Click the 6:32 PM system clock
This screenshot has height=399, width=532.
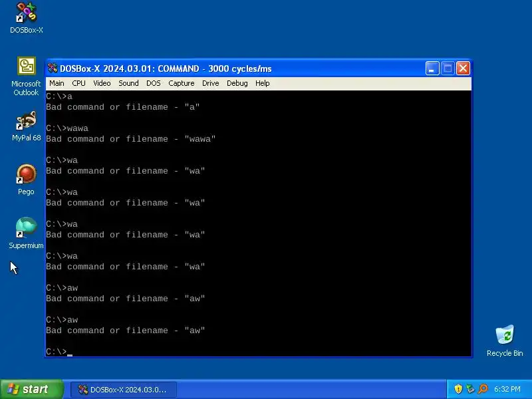[507, 389]
